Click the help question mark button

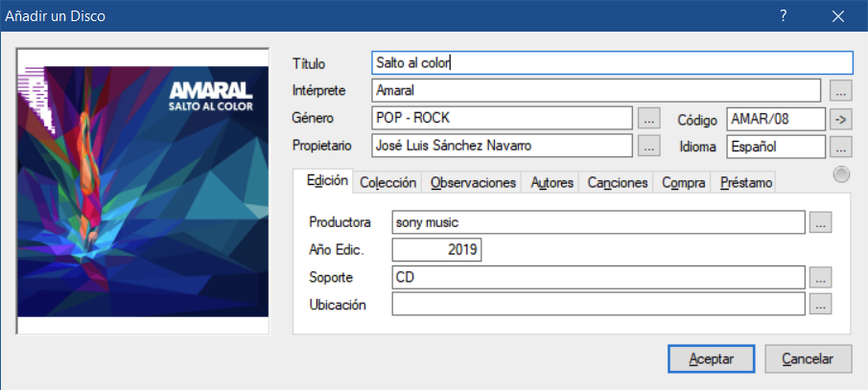(x=783, y=16)
